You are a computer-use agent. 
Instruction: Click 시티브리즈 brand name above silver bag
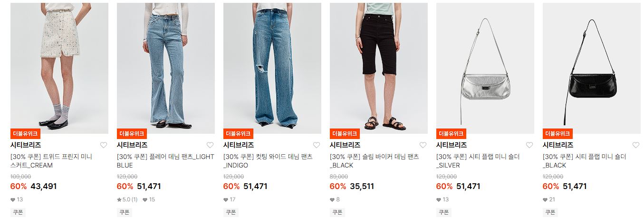click(452, 145)
